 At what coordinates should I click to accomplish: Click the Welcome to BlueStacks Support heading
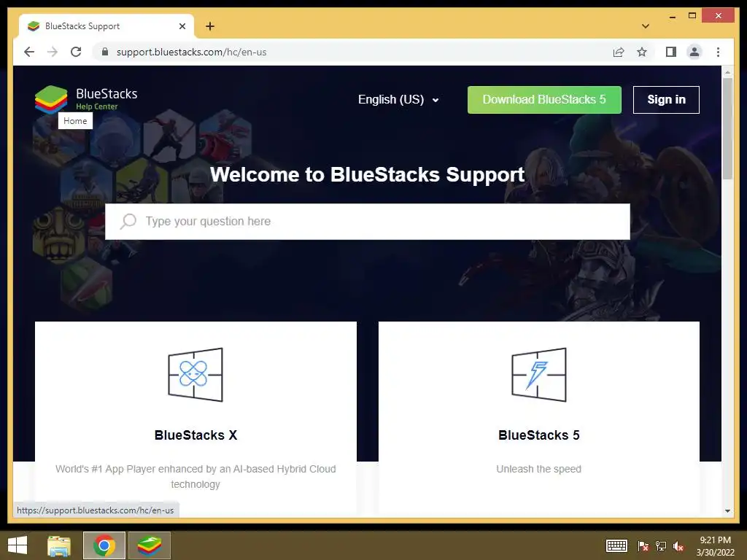[368, 174]
